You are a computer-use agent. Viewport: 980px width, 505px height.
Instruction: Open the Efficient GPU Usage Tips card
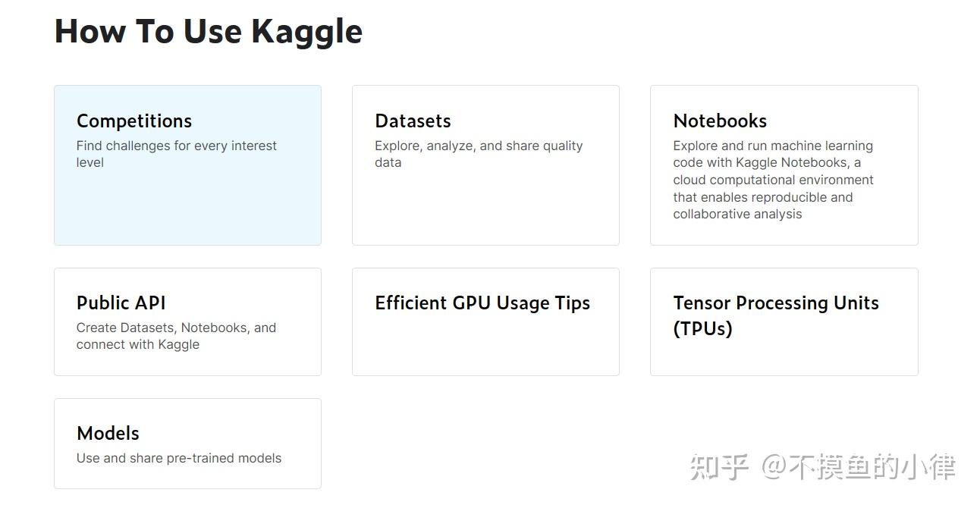485,321
